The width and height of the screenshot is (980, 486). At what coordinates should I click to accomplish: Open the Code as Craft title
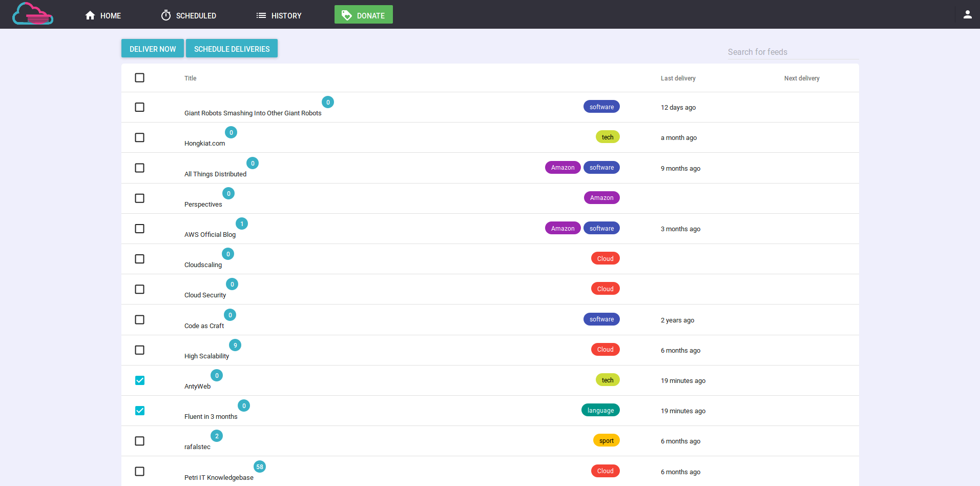(x=204, y=326)
